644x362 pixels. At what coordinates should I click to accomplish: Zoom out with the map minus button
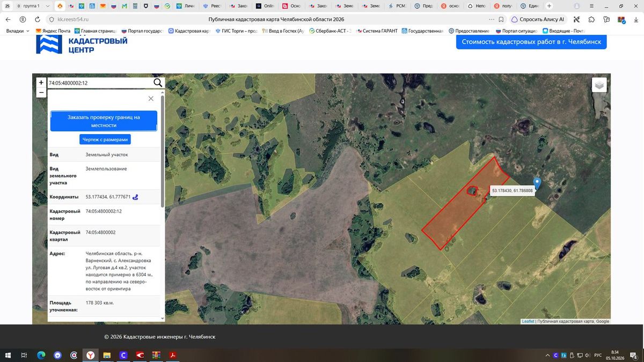click(41, 92)
